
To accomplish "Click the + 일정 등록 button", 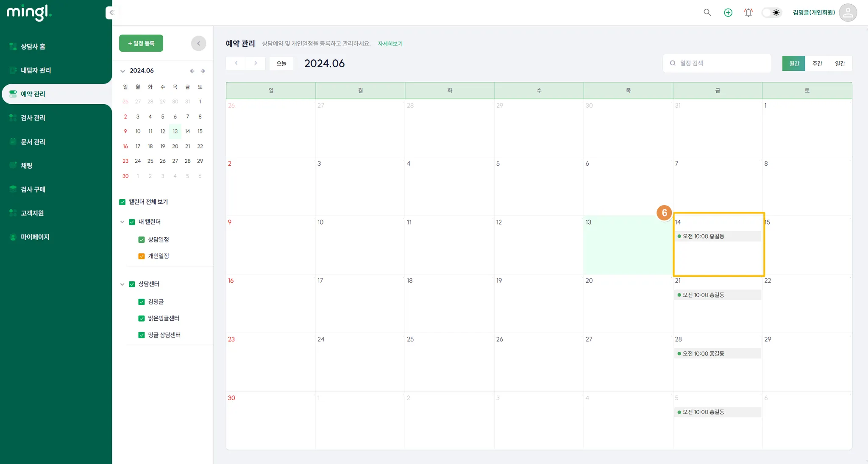I will 141,43.
